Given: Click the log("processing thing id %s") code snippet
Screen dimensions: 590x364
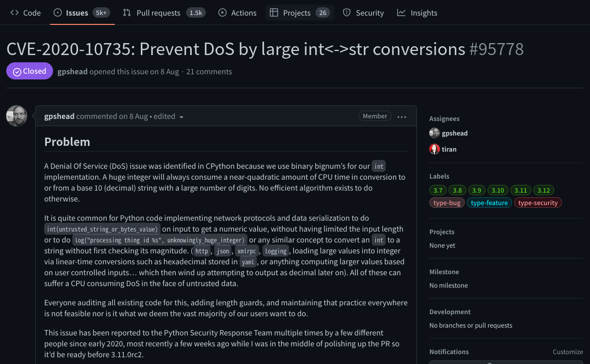Looking at the screenshot, I should click(x=160, y=240).
